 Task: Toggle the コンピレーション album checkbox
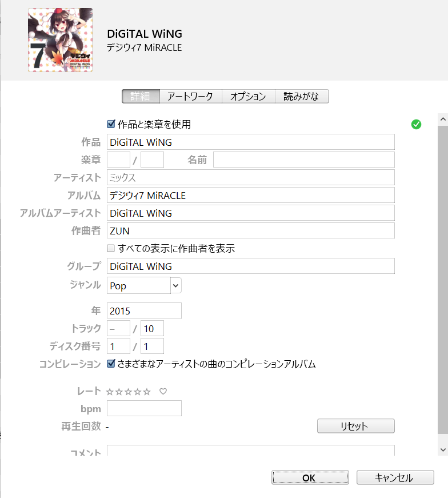click(x=111, y=363)
